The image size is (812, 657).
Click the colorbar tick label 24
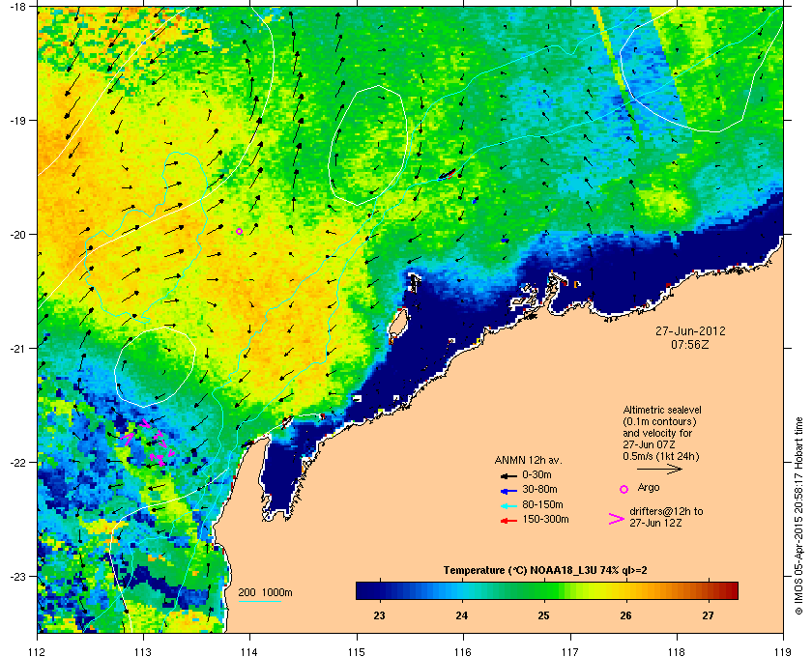[x=461, y=615]
